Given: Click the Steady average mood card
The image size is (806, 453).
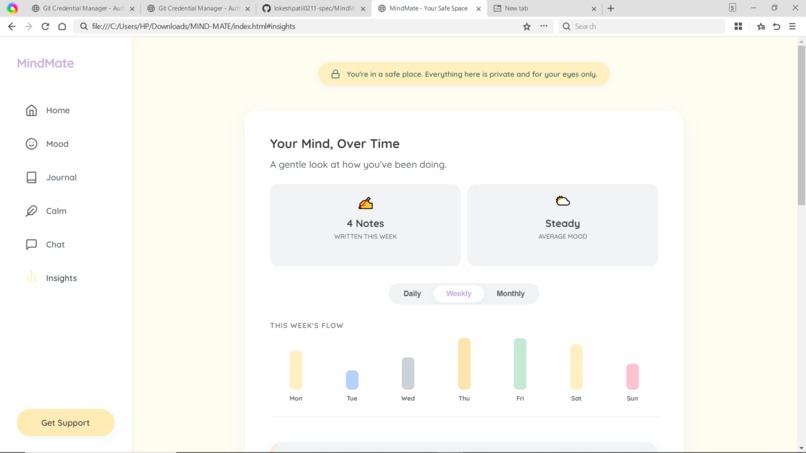Looking at the screenshot, I should pyautogui.click(x=562, y=225).
